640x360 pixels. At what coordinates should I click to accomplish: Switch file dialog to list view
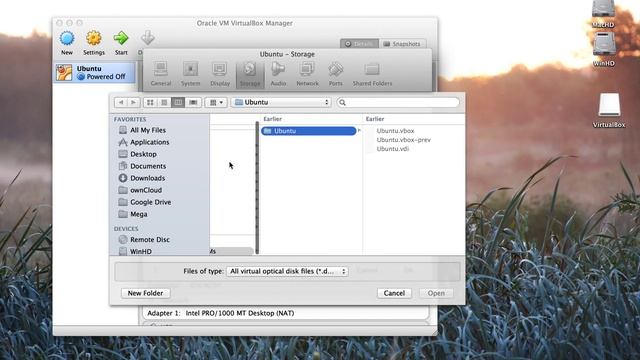click(x=164, y=102)
